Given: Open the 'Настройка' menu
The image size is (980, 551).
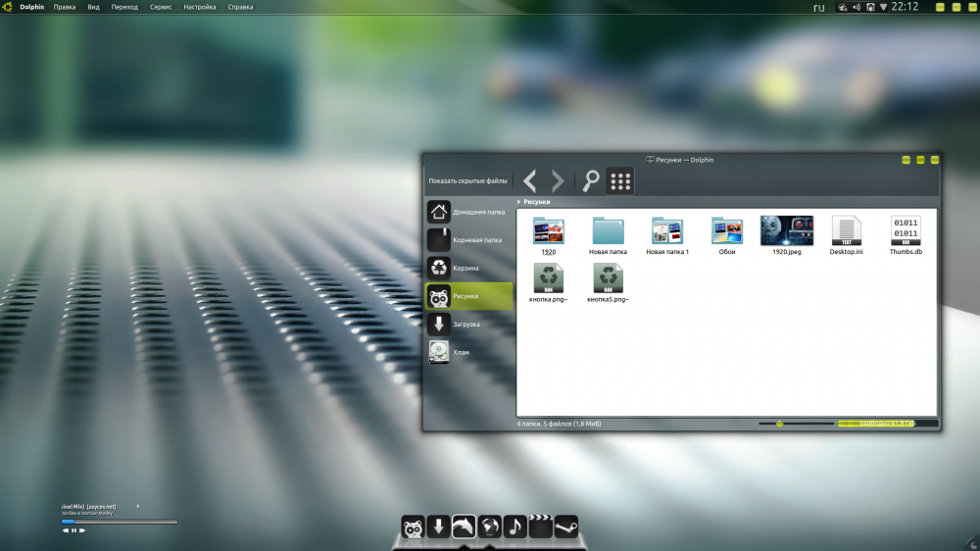Looking at the screenshot, I should (199, 7).
